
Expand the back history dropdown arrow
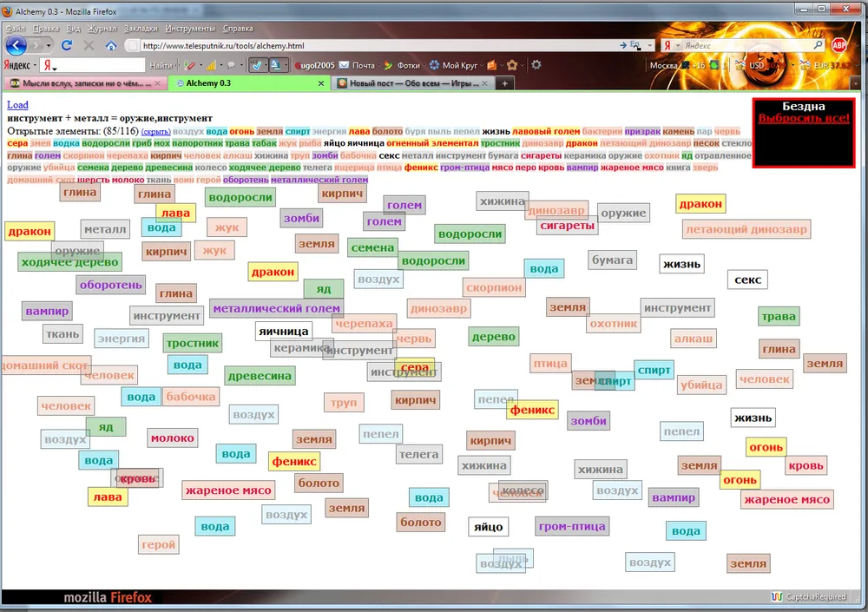pos(49,45)
